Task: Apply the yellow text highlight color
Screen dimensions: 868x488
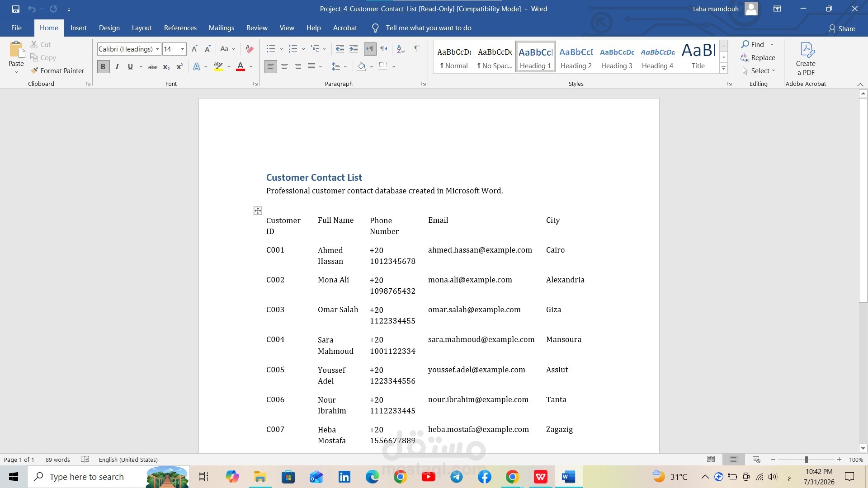Action: [x=218, y=66]
